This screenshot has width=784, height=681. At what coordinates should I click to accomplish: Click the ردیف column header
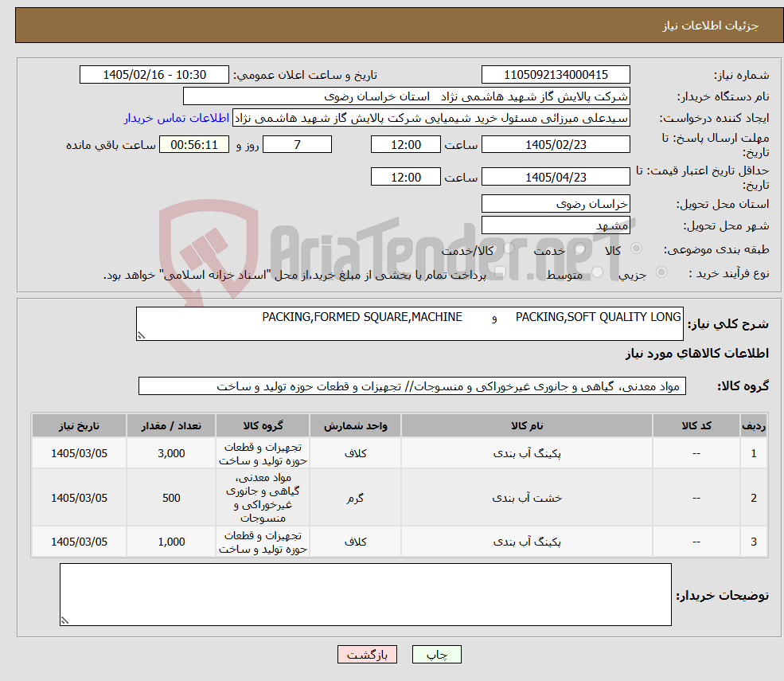click(754, 426)
